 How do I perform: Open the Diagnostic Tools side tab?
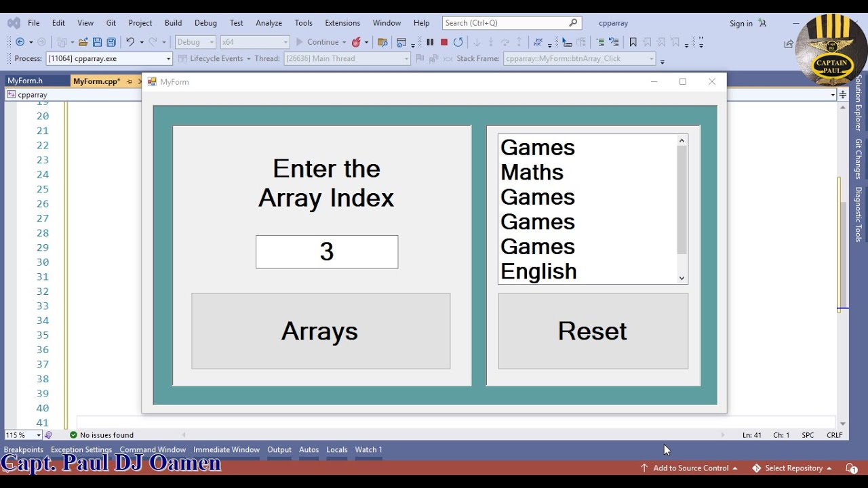(x=858, y=215)
